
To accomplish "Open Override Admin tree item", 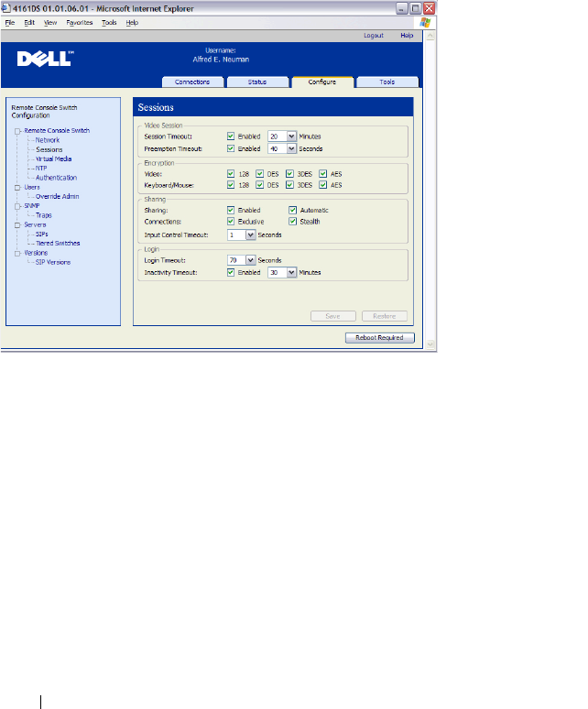I will click(57, 196).
